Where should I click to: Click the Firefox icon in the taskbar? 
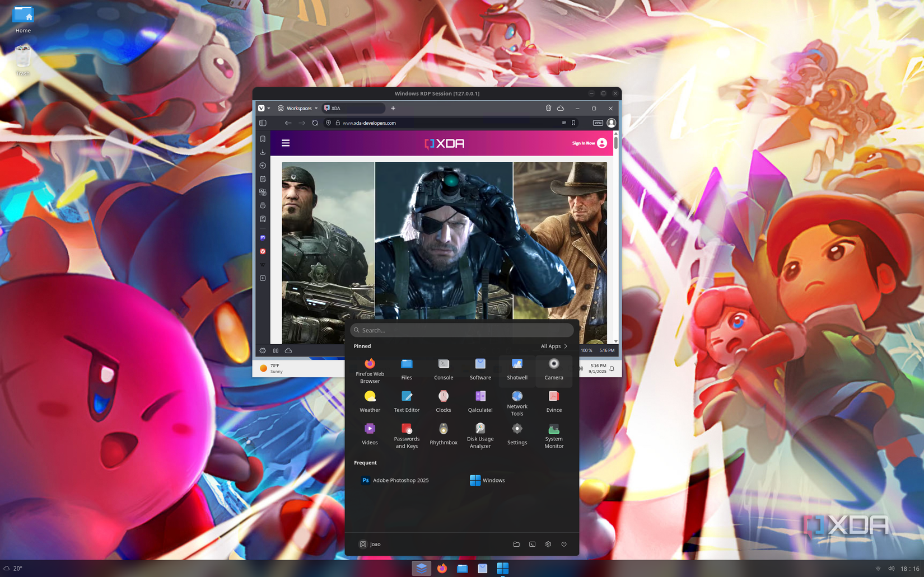point(442,569)
